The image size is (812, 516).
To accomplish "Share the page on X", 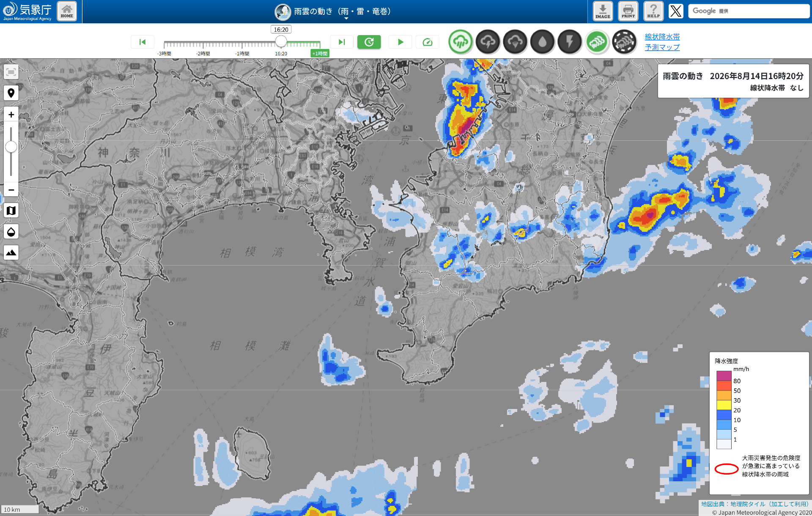I will (676, 11).
